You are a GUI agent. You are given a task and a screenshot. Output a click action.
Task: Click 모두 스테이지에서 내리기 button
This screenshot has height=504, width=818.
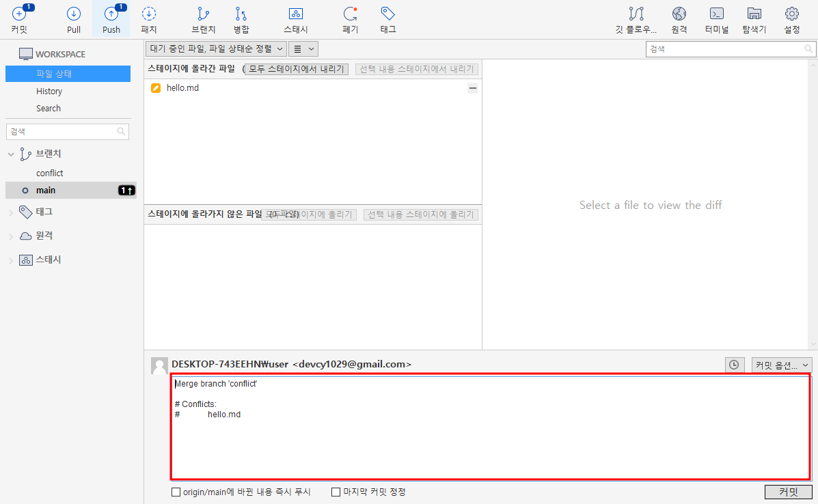tap(297, 69)
